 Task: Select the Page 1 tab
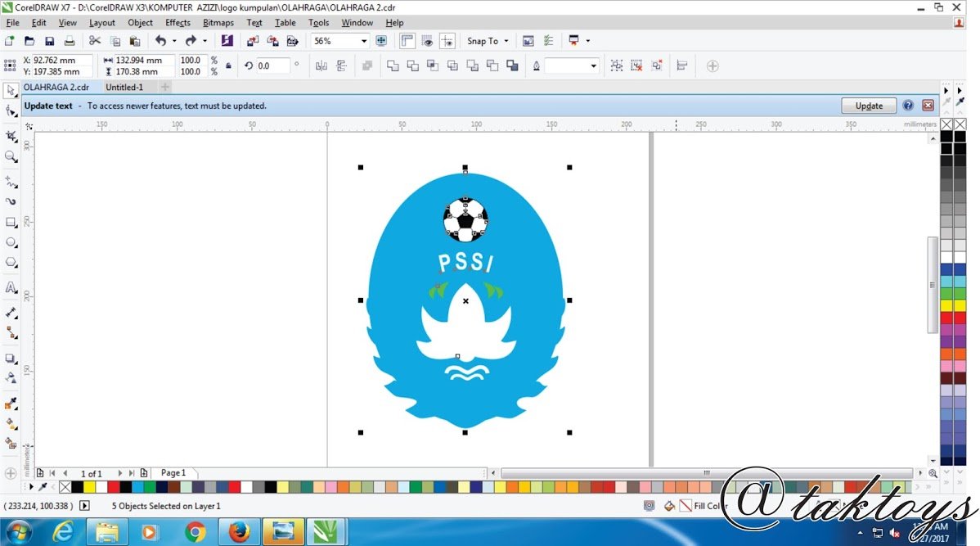point(173,473)
